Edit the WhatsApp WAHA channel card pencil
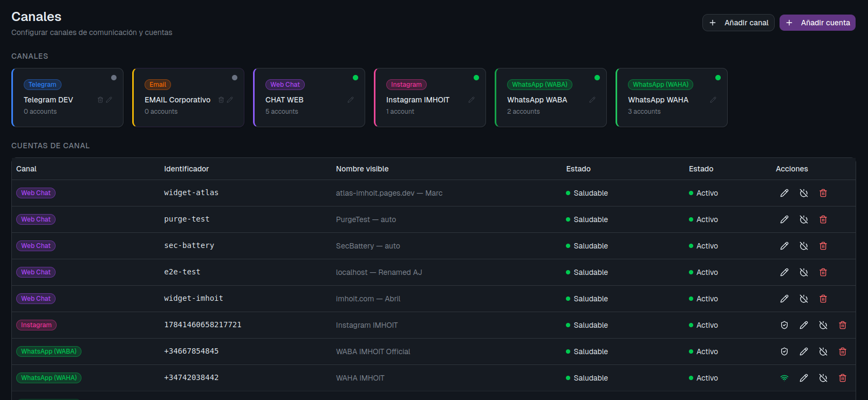This screenshot has height=400, width=868. pos(713,100)
